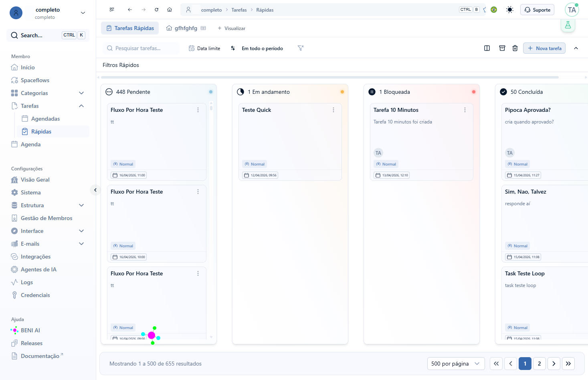Collapse the sidebar using the round chevron button
The width and height of the screenshot is (588, 380).
point(95,190)
